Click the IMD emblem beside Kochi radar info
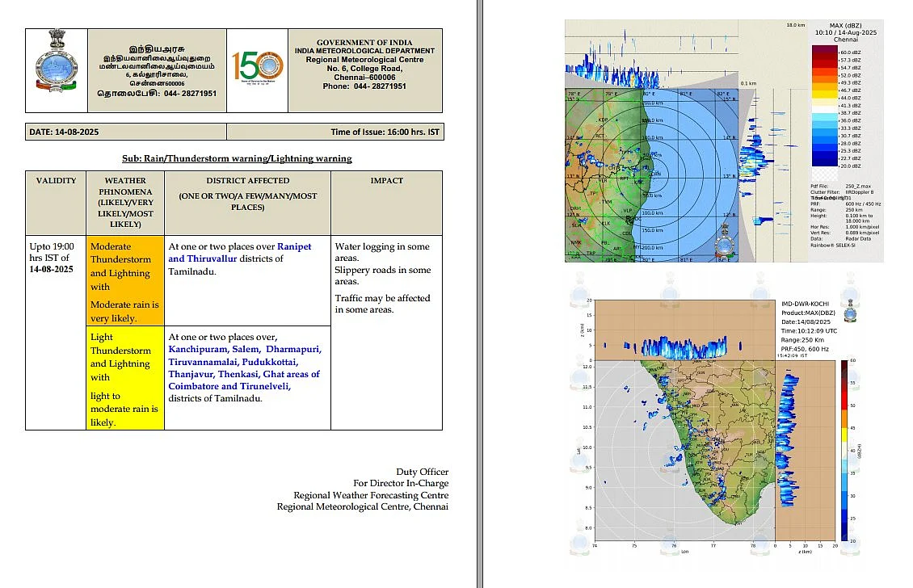Viewport: 913px width, 588px height. click(850, 312)
